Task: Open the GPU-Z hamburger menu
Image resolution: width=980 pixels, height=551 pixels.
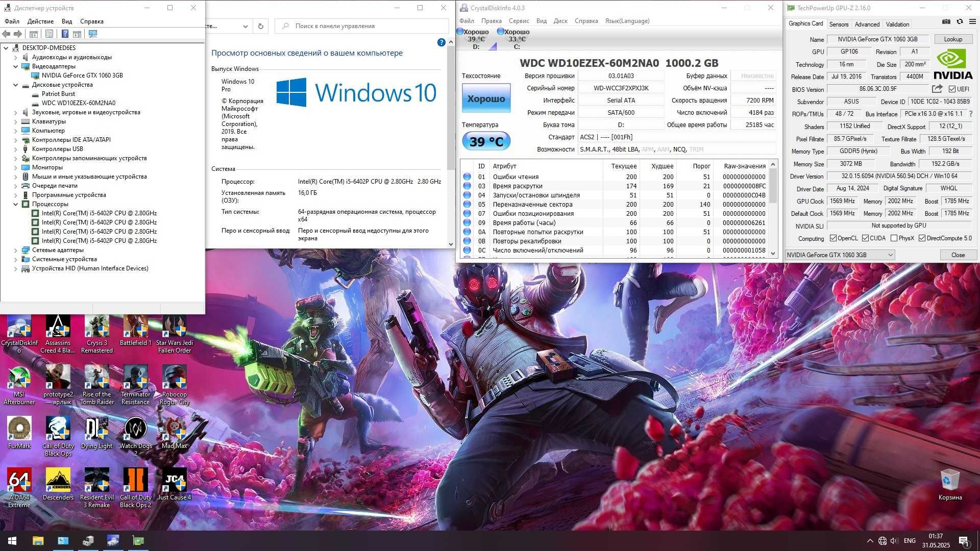Action: [972, 22]
